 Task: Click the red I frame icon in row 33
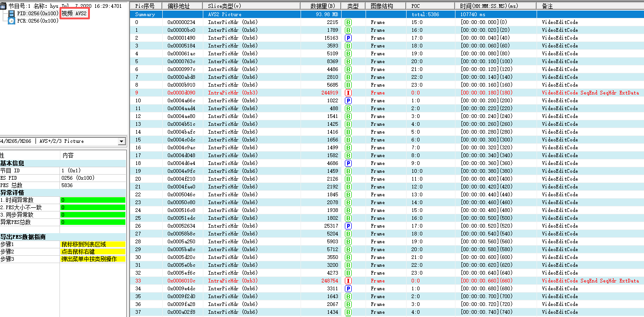pyautogui.click(x=349, y=281)
